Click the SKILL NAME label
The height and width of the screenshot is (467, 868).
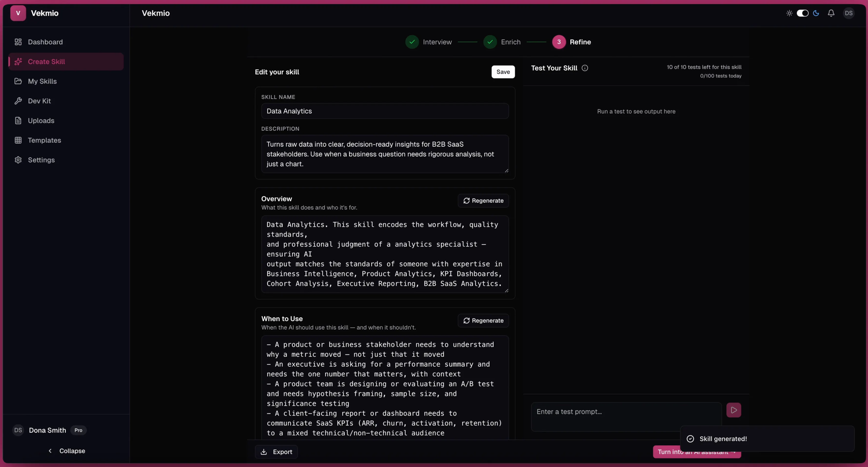(x=278, y=97)
